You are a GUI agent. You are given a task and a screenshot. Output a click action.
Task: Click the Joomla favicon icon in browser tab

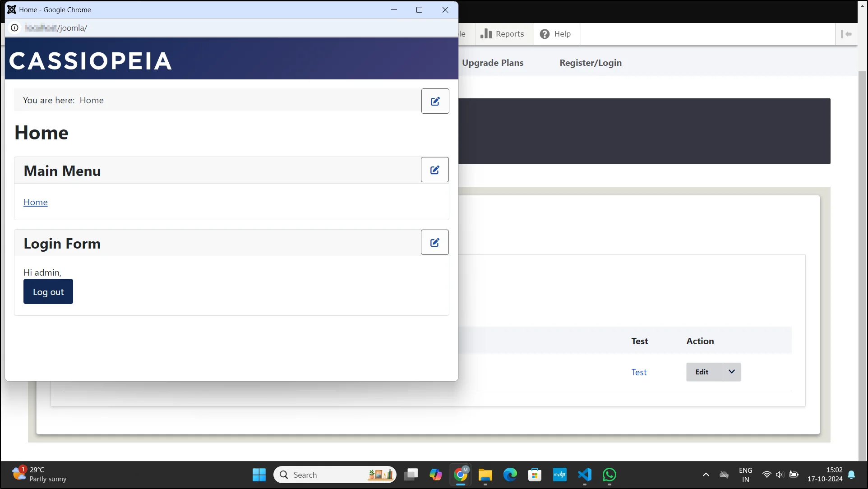[x=11, y=9]
